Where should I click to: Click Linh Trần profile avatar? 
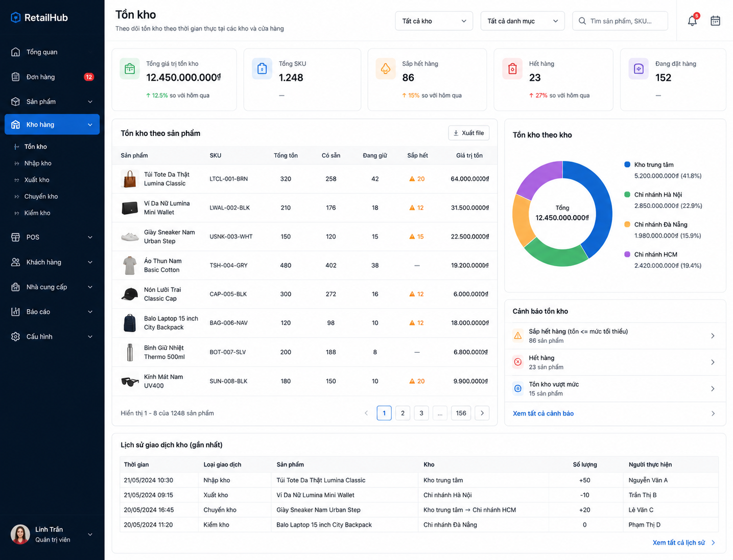(x=20, y=534)
